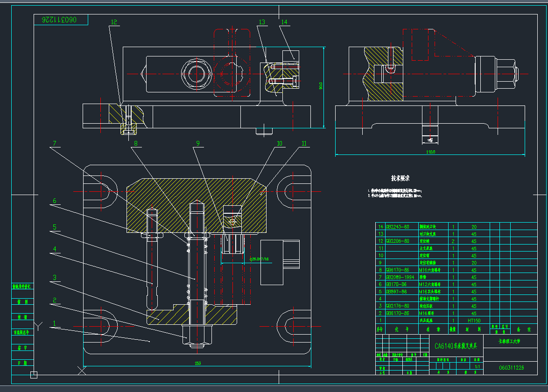Select balloon number 12 callout
Image resolution: width=548 pixels, height=392 pixels.
pyautogui.click(x=114, y=22)
